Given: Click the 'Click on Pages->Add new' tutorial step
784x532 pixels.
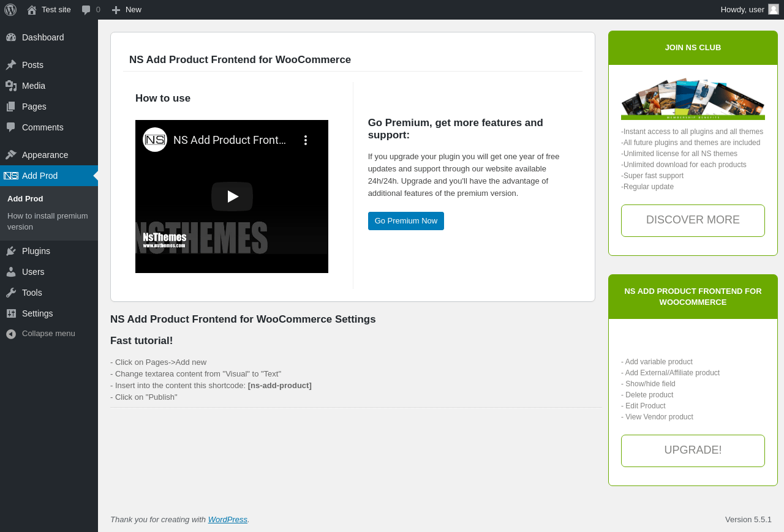Looking at the screenshot, I should tap(158, 362).
